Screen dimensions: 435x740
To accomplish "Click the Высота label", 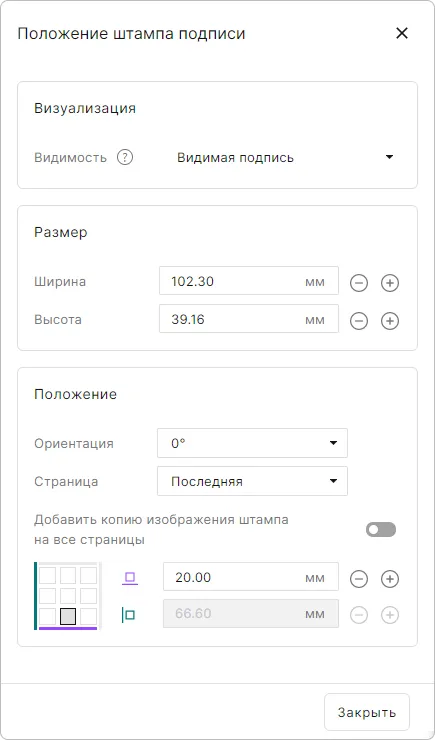I will (58, 320).
